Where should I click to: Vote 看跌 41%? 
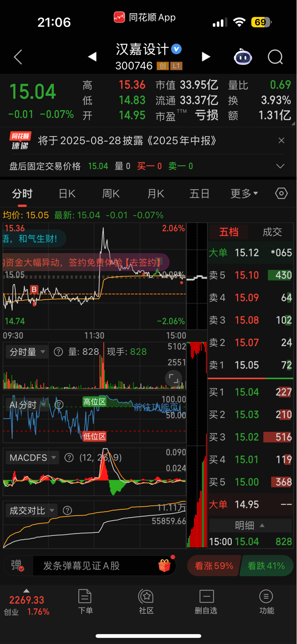coord(266,566)
